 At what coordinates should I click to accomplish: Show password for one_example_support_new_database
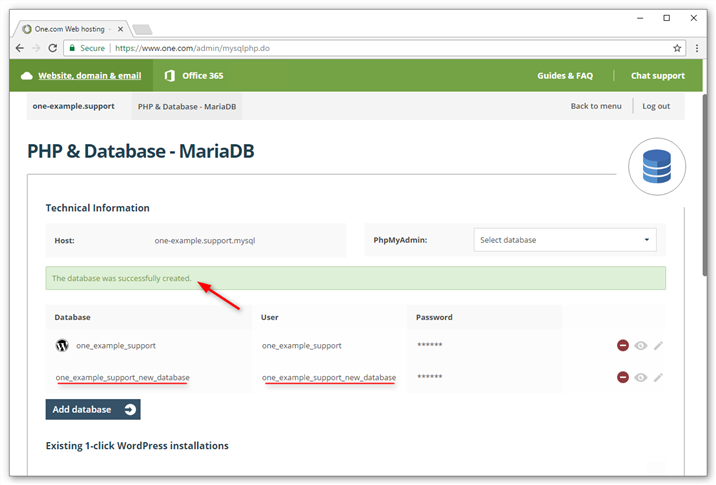tap(641, 378)
